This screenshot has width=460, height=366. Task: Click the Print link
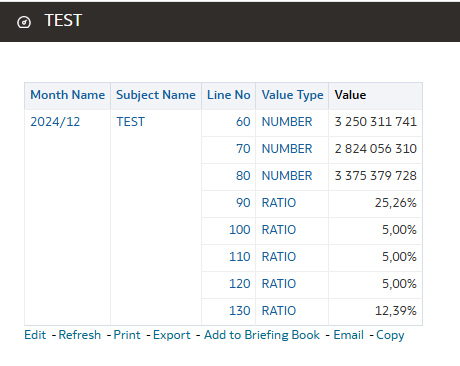coord(127,335)
